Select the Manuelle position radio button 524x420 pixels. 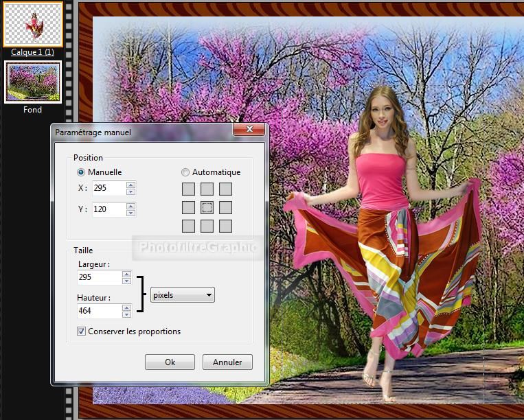(x=81, y=172)
